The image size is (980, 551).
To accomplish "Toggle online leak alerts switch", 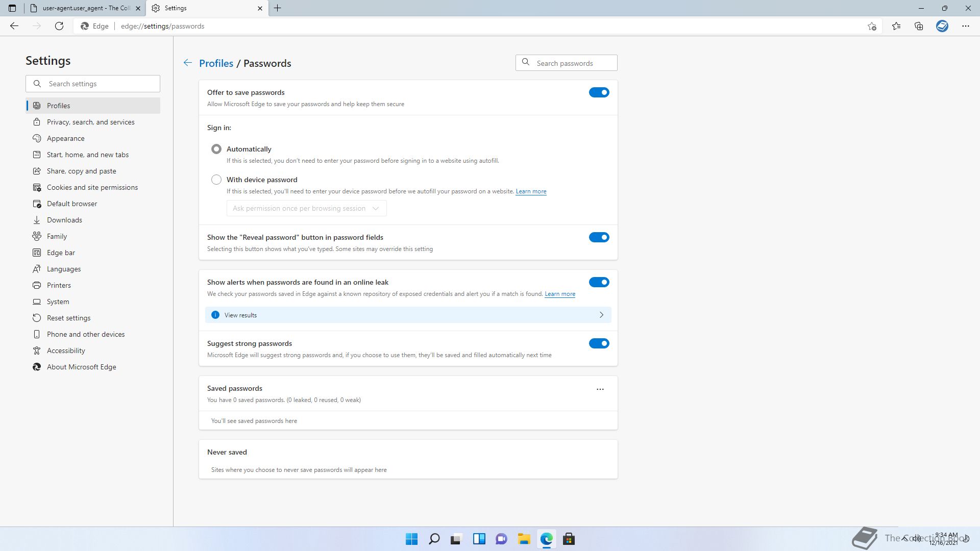I will pyautogui.click(x=599, y=282).
